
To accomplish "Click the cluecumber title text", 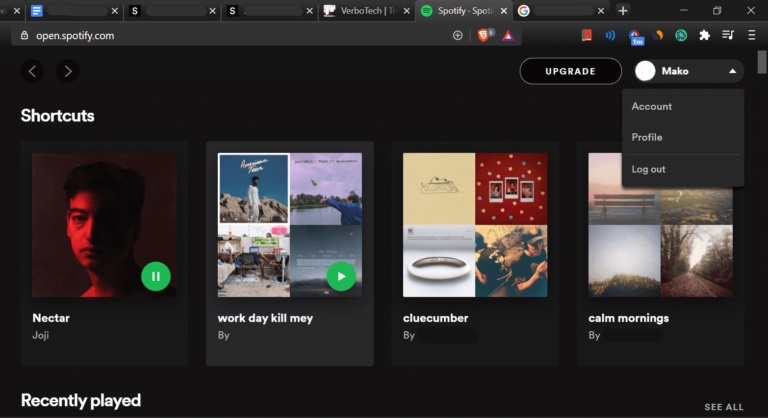I will point(435,318).
